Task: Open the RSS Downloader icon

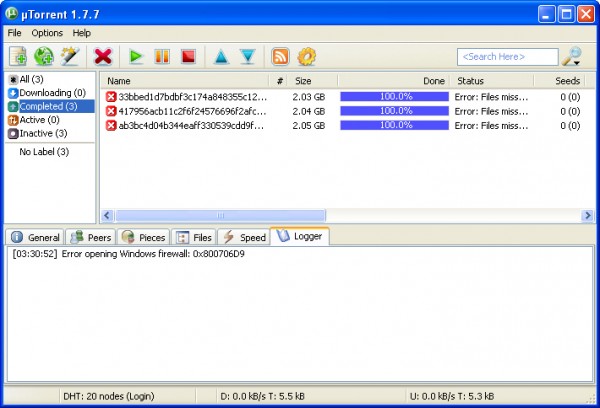Action: [280, 57]
